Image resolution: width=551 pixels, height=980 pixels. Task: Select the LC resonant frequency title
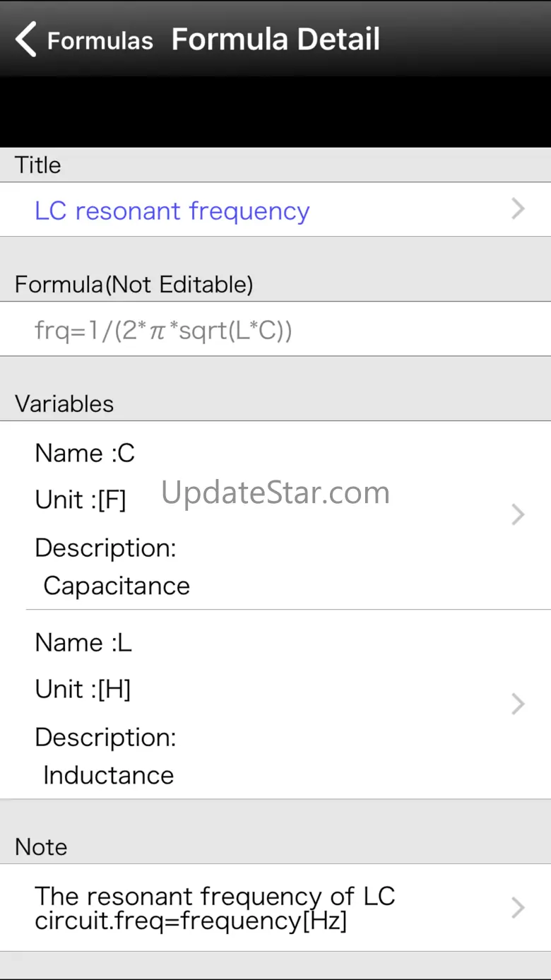point(172,211)
